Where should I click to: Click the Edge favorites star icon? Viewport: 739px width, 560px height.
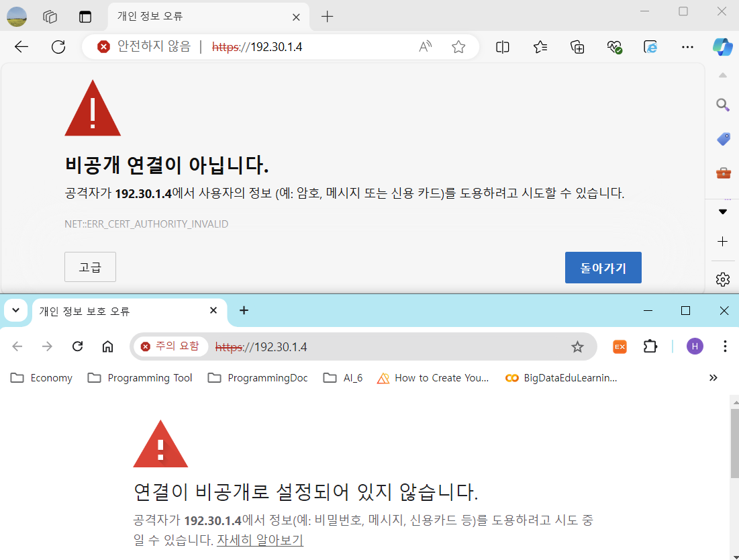click(x=458, y=47)
